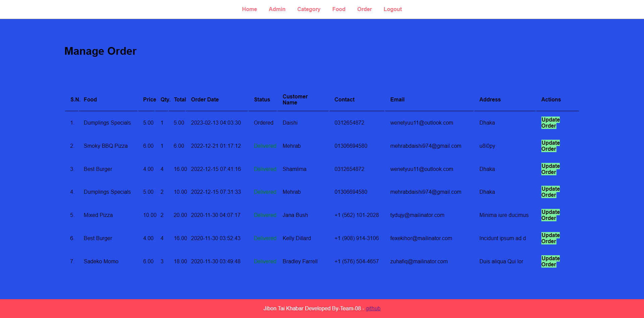Update Order for Sadeko Momo by Bradley Farrell
The height and width of the screenshot is (318, 644).
coord(550,261)
